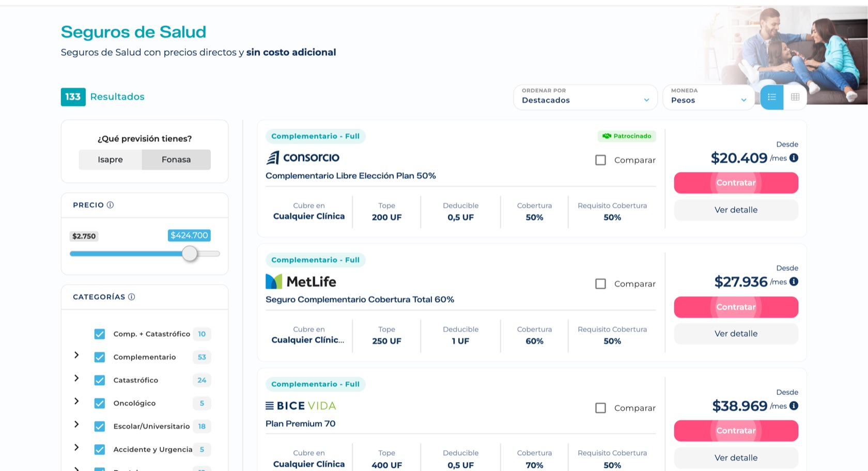Click the 133 results count badge

coord(73,97)
